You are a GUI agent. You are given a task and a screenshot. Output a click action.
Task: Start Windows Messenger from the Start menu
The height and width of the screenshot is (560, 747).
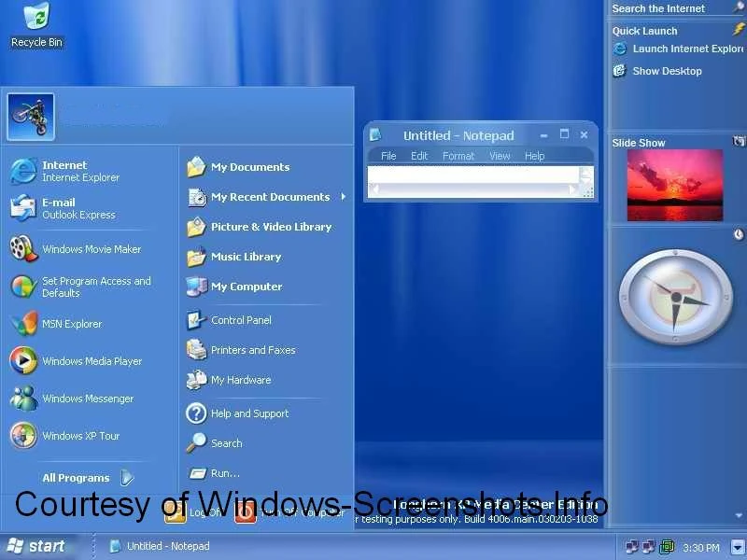[72, 399]
